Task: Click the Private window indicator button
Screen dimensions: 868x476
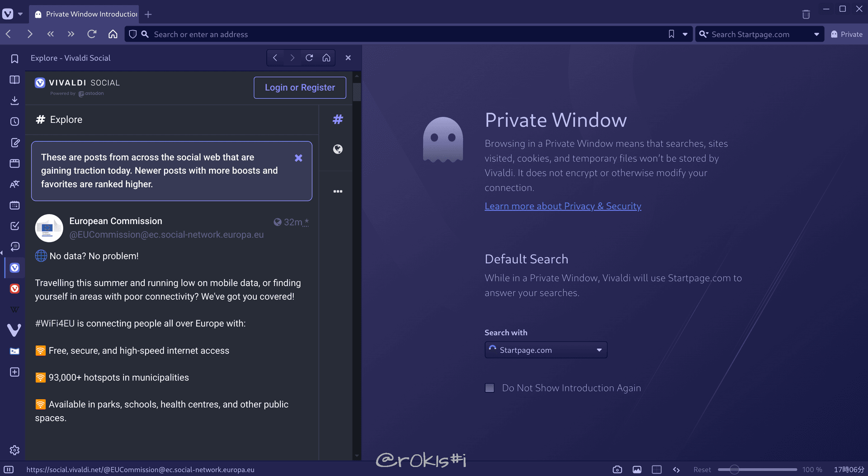Action: tap(847, 34)
